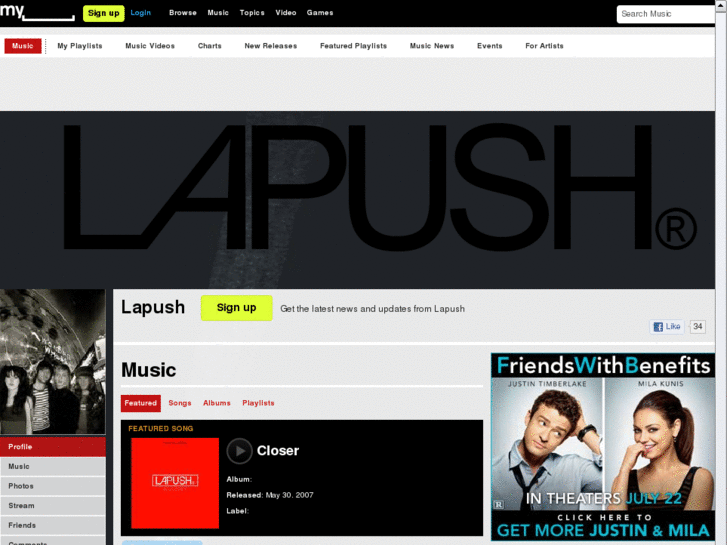Image resolution: width=727 pixels, height=545 pixels.
Task: Click the yellow Sign up button in header
Action: (103, 13)
